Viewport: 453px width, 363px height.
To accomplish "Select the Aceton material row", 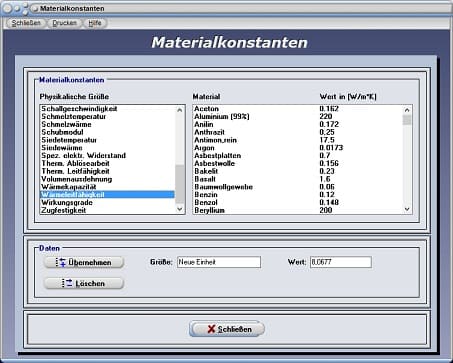I will click(x=298, y=109).
